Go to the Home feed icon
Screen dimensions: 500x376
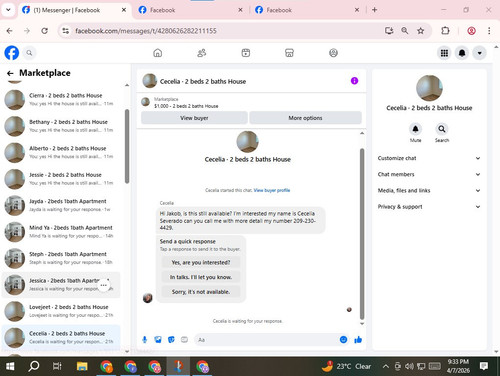click(x=158, y=53)
